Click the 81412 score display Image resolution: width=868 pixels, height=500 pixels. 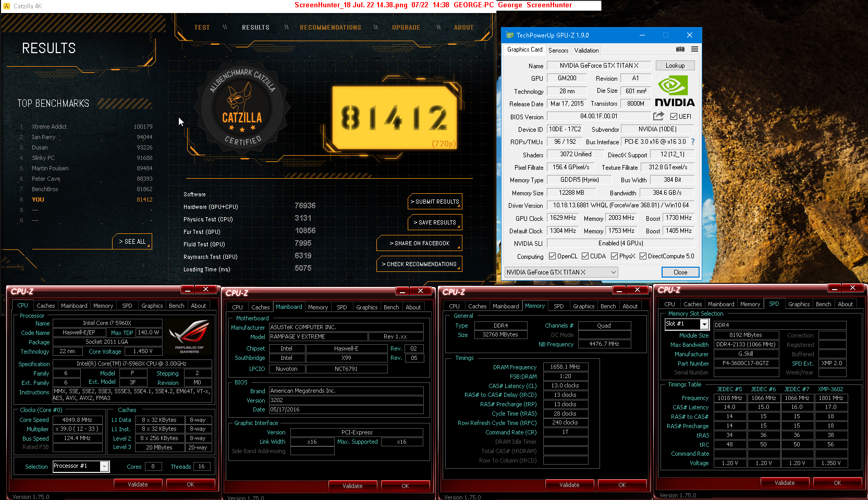coord(395,117)
